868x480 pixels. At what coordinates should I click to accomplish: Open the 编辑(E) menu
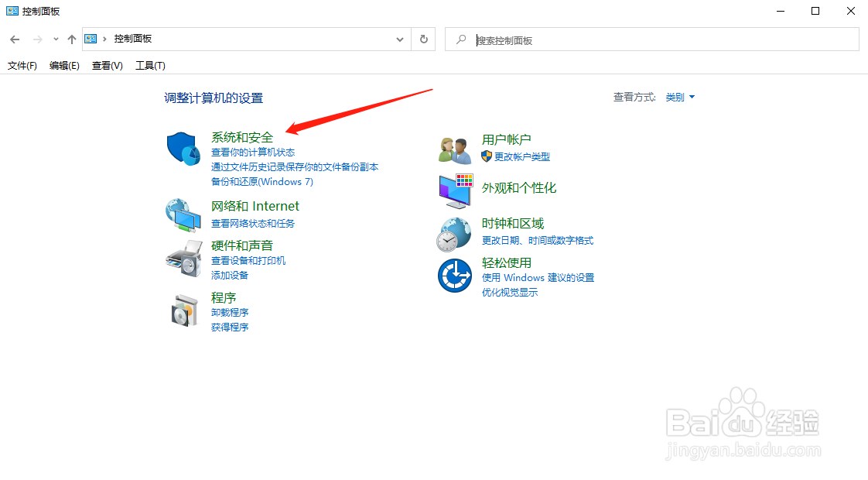[64, 65]
